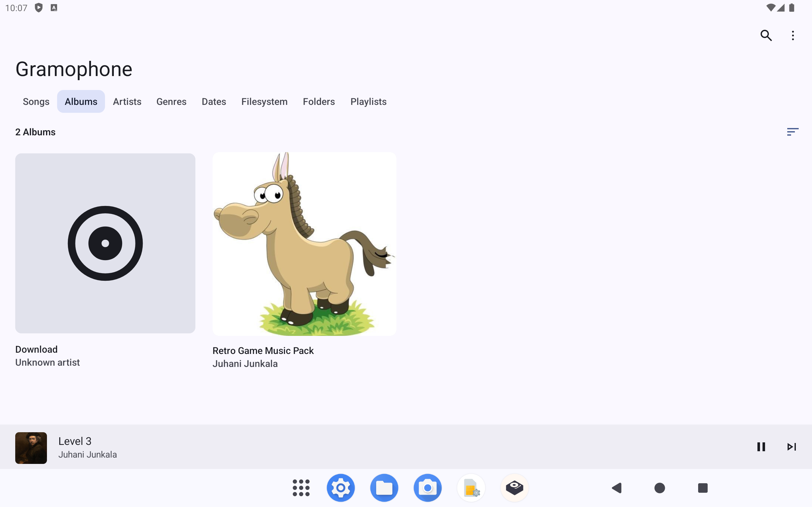Open the search icon in top bar
The image size is (812, 507).
click(766, 35)
